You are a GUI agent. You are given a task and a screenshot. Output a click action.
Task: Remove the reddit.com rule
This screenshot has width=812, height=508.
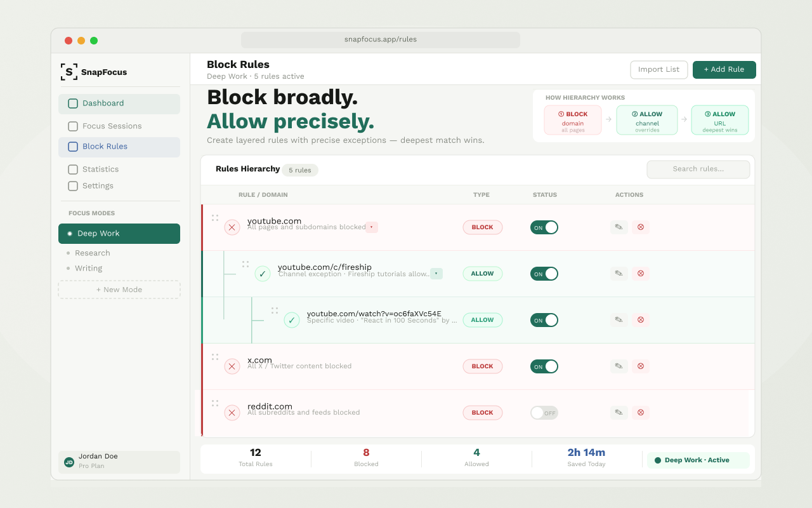point(641,413)
